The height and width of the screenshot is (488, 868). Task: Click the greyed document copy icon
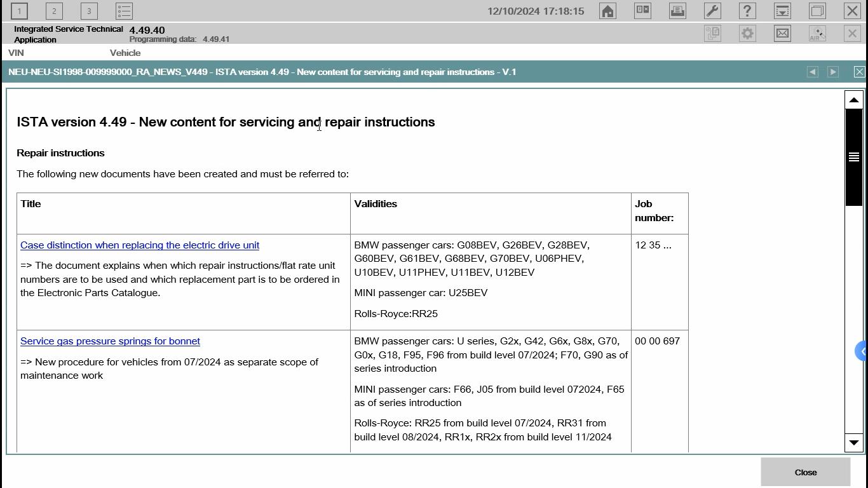712,34
